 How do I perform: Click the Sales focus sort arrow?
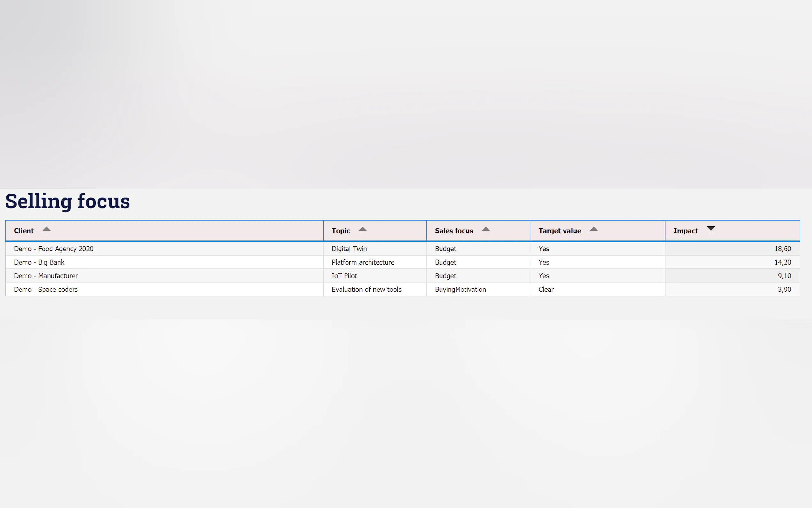pyautogui.click(x=486, y=229)
